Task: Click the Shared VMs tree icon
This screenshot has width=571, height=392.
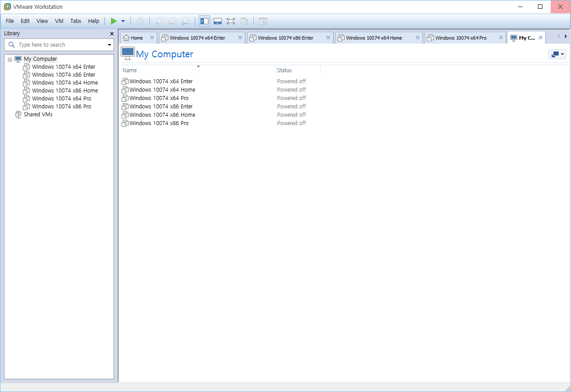Action: [x=18, y=115]
